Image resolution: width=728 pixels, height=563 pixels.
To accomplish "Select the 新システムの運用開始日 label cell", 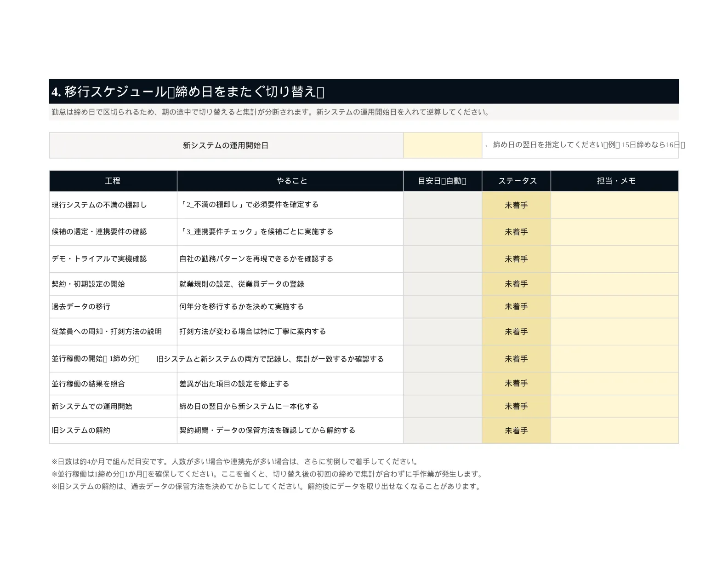I will pos(226,145).
